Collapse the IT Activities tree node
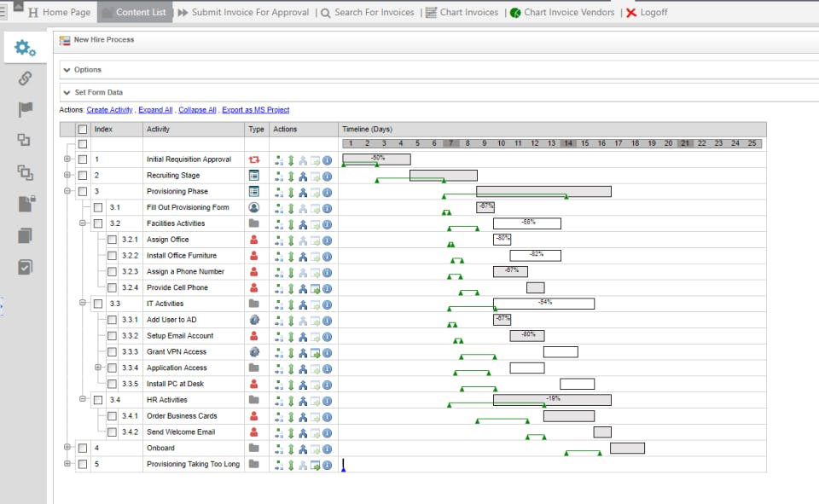Viewport: 819px width, 504px height. [x=84, y=304]
